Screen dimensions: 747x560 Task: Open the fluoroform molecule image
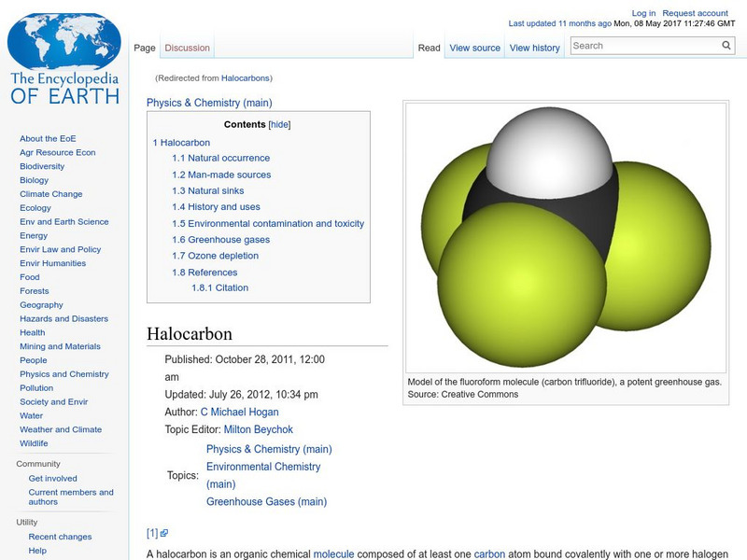(565, 238)
